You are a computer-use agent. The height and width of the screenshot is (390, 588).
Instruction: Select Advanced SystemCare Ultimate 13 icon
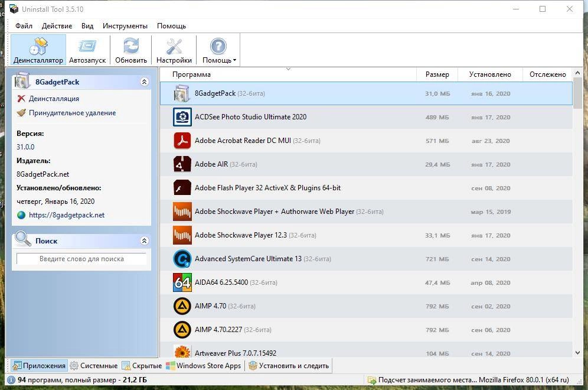point(182,259)
